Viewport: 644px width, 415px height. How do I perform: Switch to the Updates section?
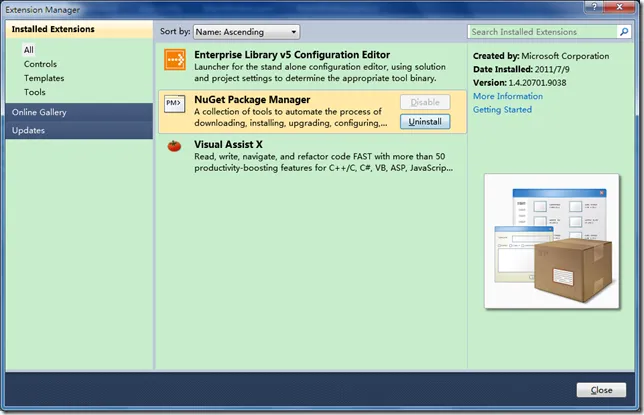coord(79,130)
